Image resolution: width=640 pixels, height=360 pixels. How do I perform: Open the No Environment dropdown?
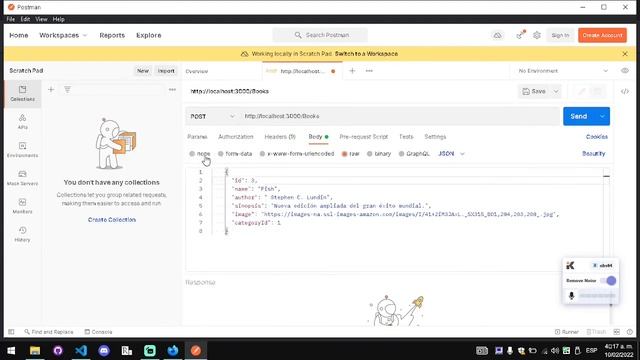[563, 71]
